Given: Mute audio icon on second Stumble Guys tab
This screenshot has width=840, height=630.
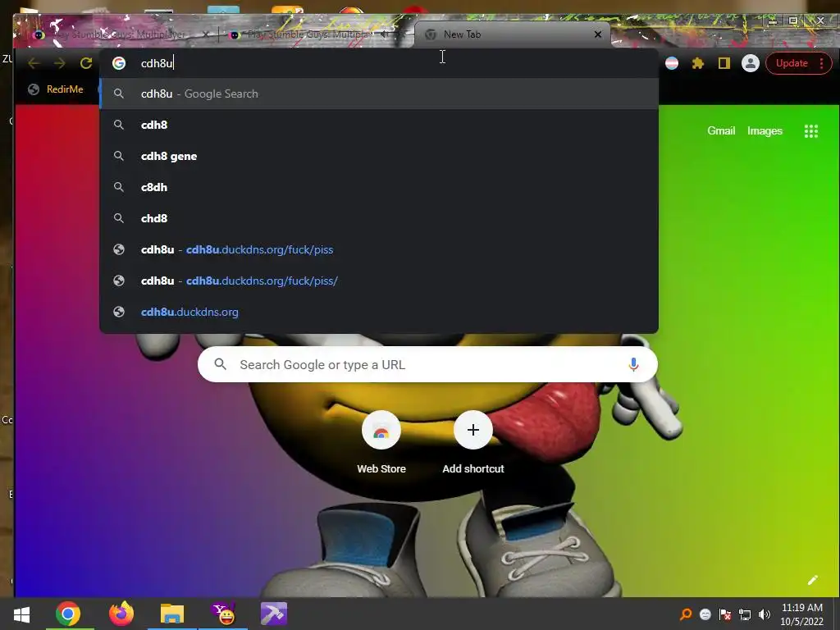Looking at the screenshot, I should click(x=385, y=34).
